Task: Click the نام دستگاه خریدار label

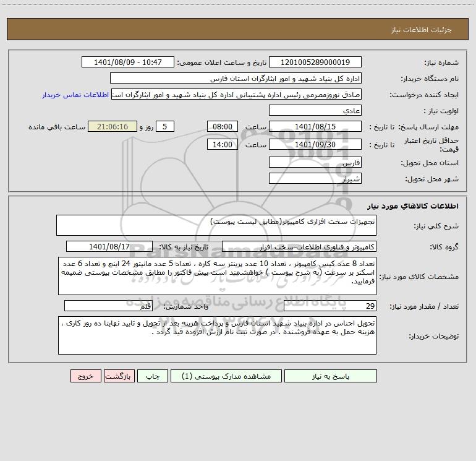Action: pyautogui.click(x=430, y=79)
